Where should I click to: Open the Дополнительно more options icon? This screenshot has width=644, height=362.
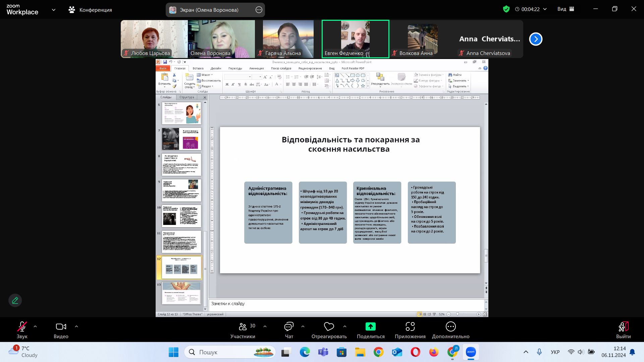(450, 327)
